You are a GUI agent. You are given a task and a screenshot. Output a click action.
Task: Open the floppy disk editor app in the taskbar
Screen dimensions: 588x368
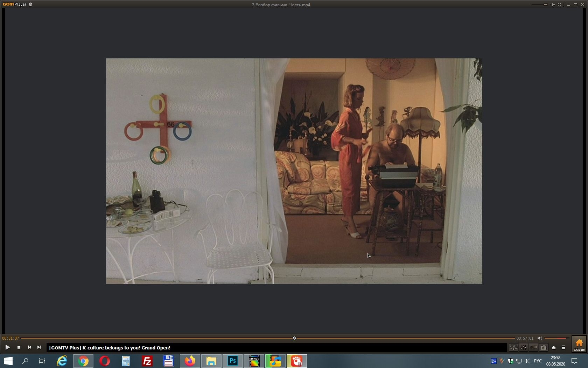coord(169,361)
